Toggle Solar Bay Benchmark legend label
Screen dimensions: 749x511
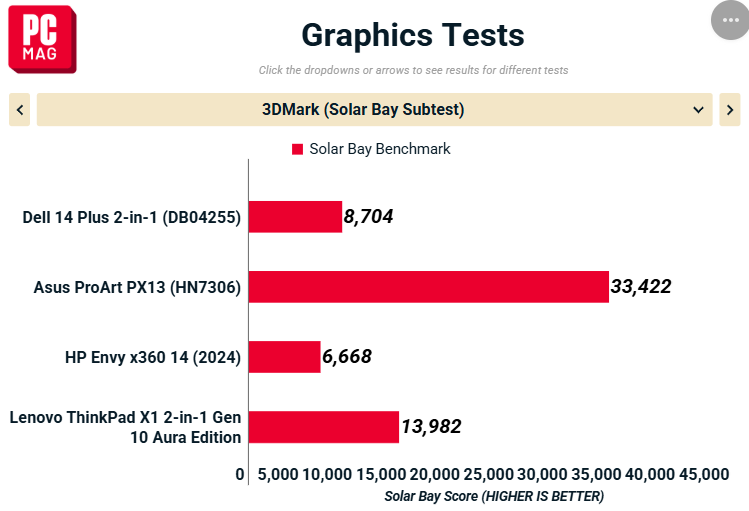tap(380, 149)
